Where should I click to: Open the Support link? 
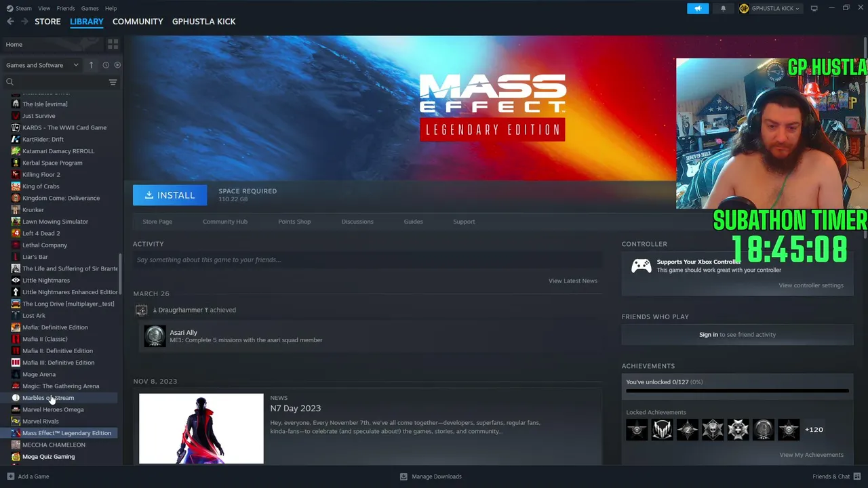click(464, 222)
